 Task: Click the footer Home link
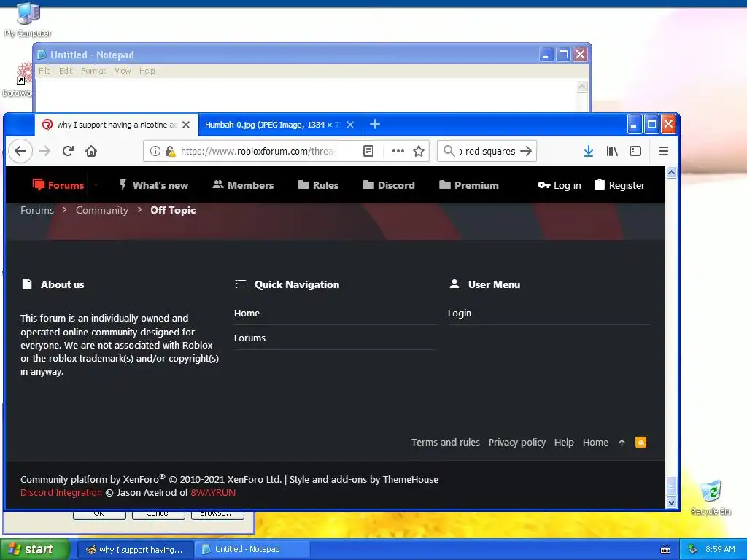[595, 443]
